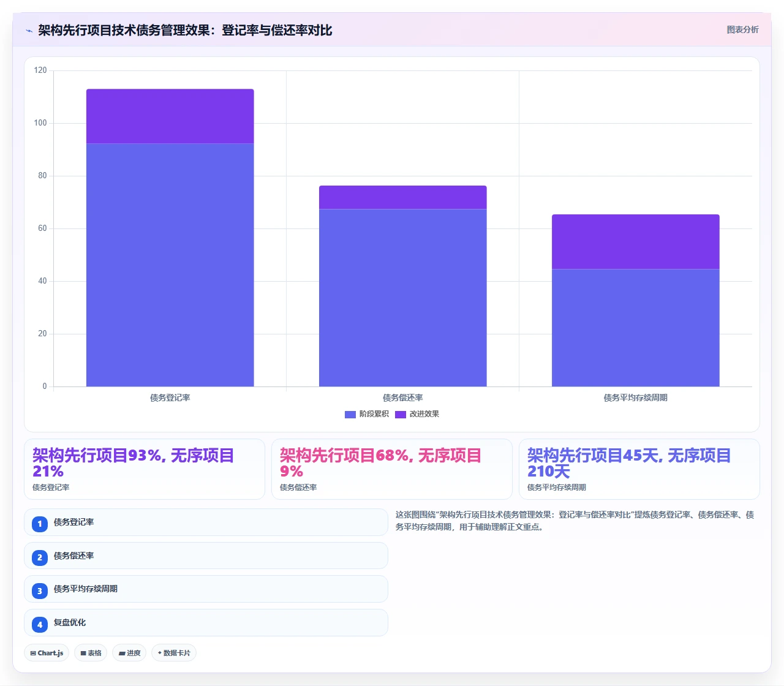Click the purple top of 债务平均存续周期 bar
The height and width of the screenshot is (686, 784).
(x=635, y=241)
